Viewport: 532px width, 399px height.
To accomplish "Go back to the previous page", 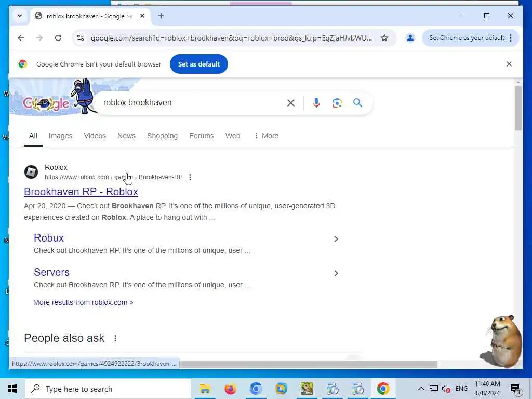I will click(x=21, y=38).
